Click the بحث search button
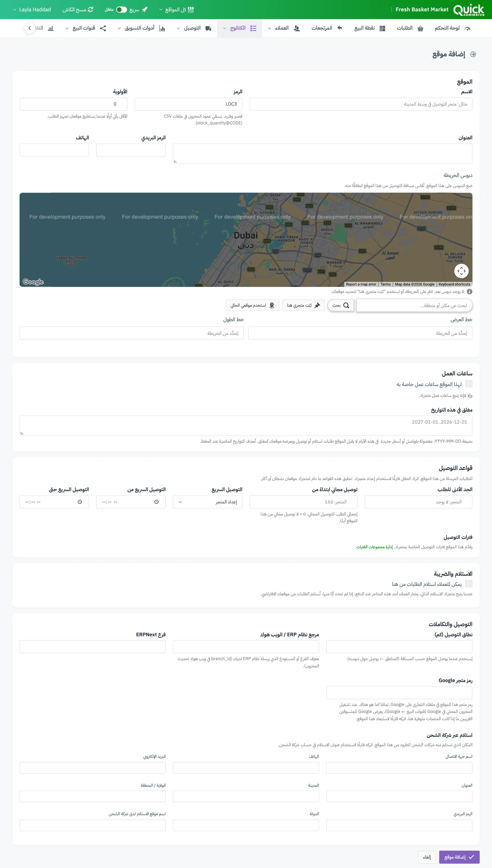 341,305
